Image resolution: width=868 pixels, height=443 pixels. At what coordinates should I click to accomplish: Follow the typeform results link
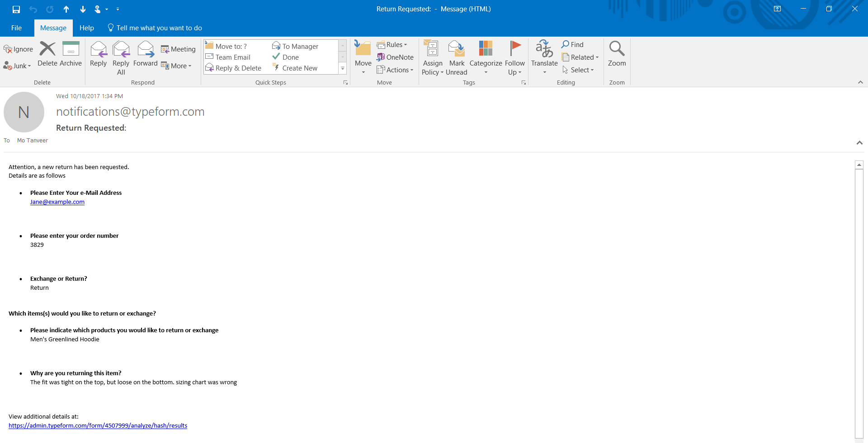98,425
